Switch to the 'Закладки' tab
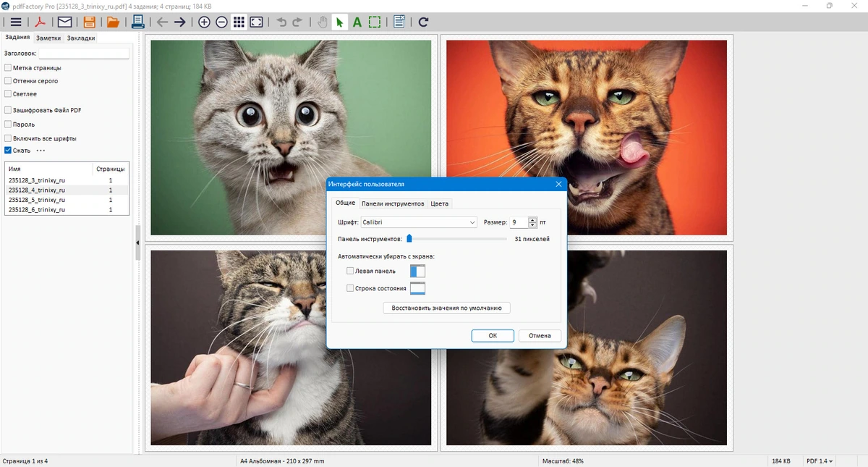 pos(81,38)
